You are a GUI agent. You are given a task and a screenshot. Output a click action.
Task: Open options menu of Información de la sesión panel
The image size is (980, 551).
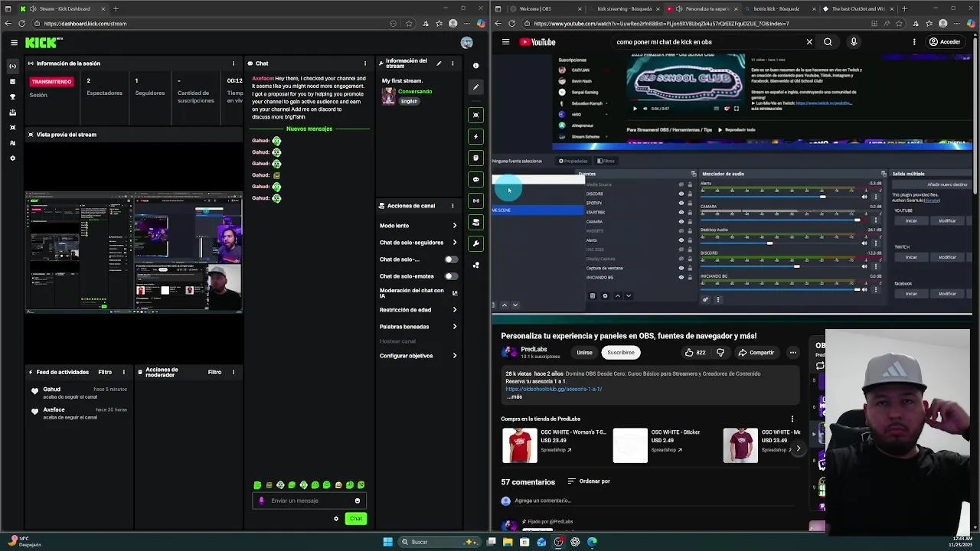(234, 64)
